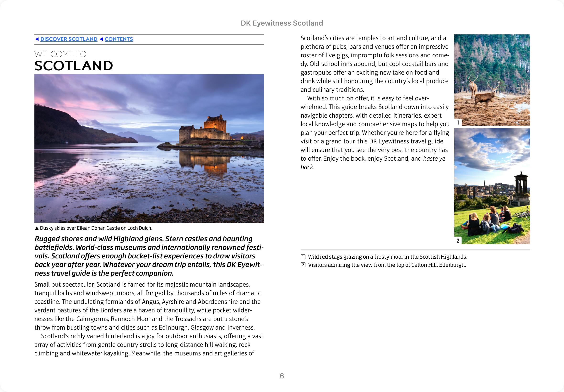Viewport: 564px width, 392px height.
Task: Go to the Contents link
Action: point(119,39)
